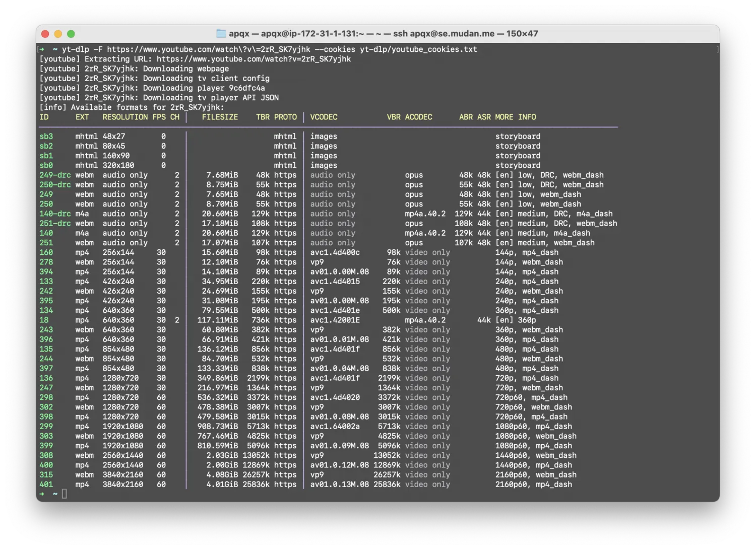Click the 4.08GiB filesize value
The height and width of the screenshot is (549, 756).
[x=222, y=475]
